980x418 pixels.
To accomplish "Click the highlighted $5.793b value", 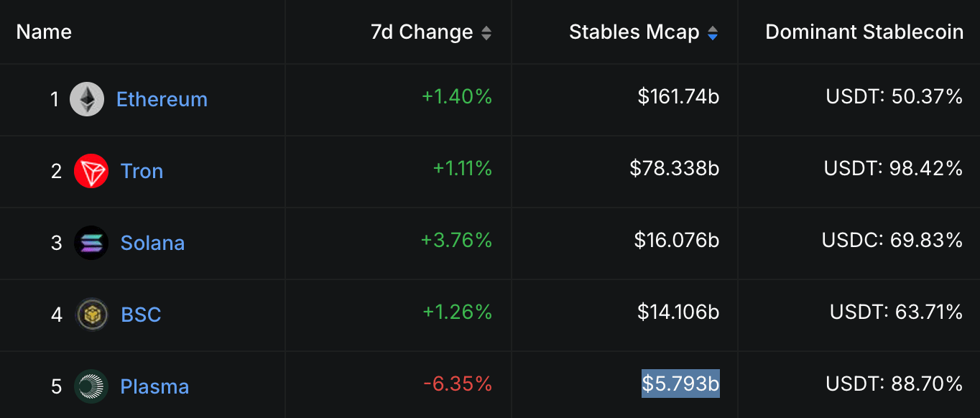I will point(680,384).
